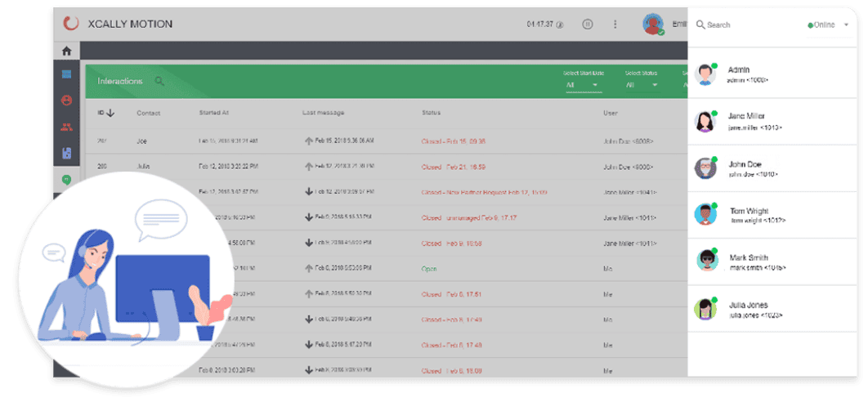
Task: Sort by ID column arrow
Action: 110,113
